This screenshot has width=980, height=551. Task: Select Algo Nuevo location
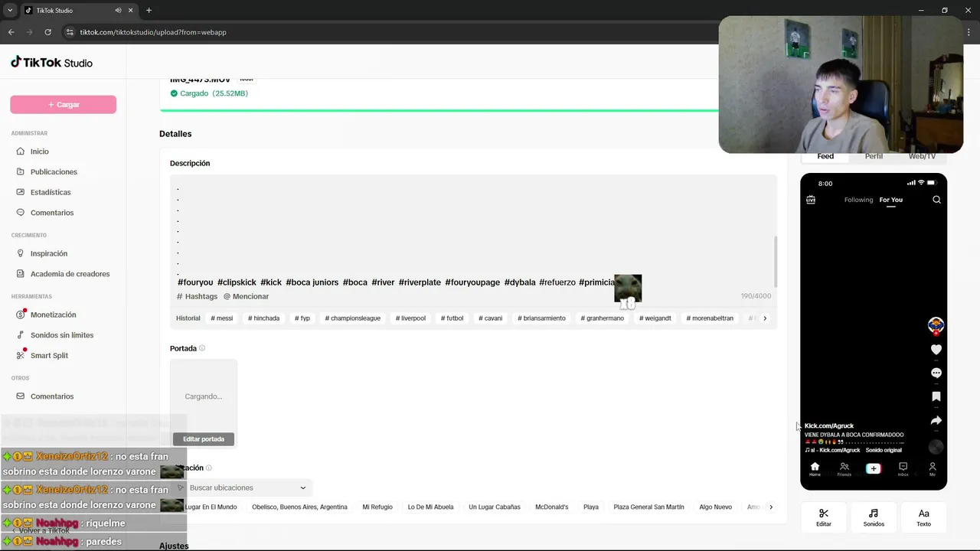[x=715, y=507]
